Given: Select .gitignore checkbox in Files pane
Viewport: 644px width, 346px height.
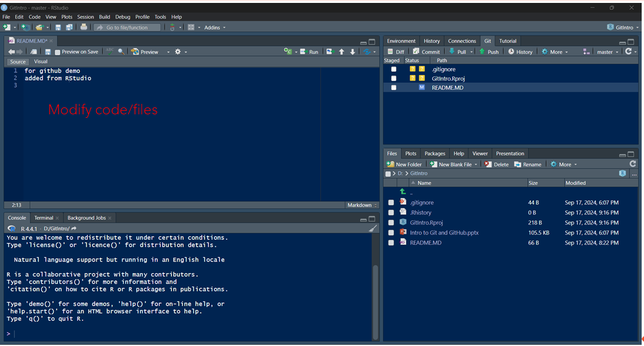Looking at the screenshot, I should pyautogui.click(x=391, y=202).
